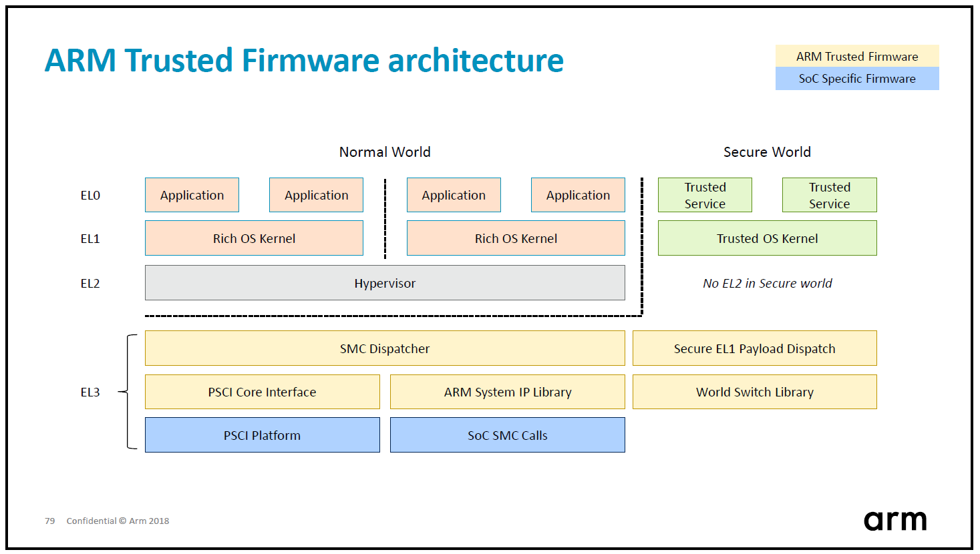980x554 pixels.
Task: Select the right Trusted Service box
Action: tap(829, 195)
